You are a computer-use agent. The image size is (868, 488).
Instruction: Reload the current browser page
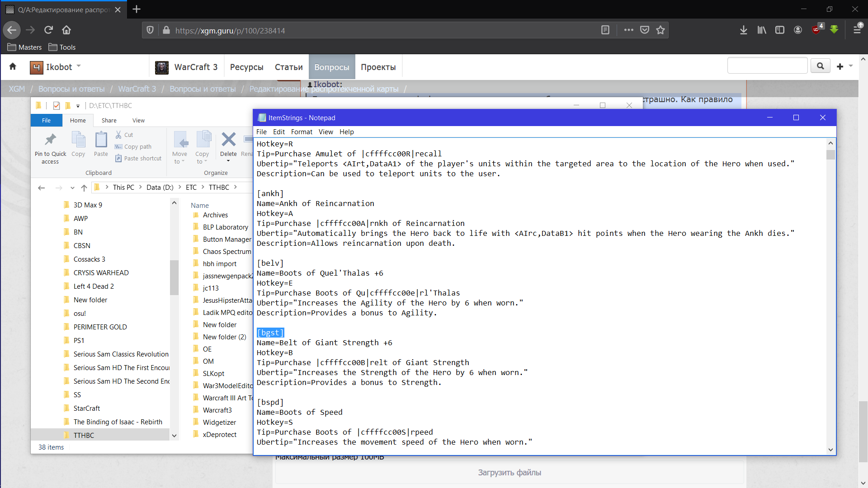[48, 30]
